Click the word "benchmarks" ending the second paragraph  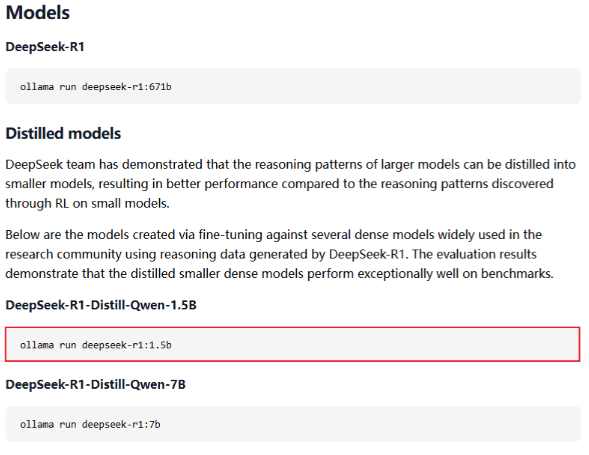[517, 274]
